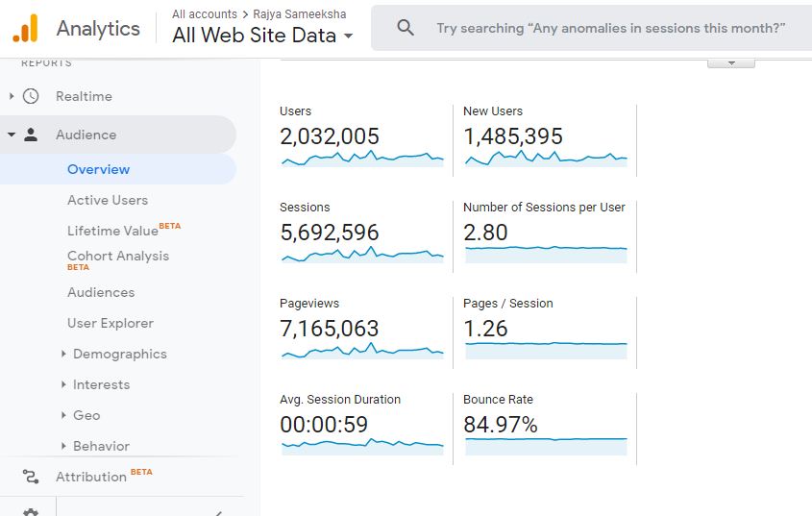Open the Demographics menu item
This screenshot has width=812, height=516.
click(x=119, y=354)
